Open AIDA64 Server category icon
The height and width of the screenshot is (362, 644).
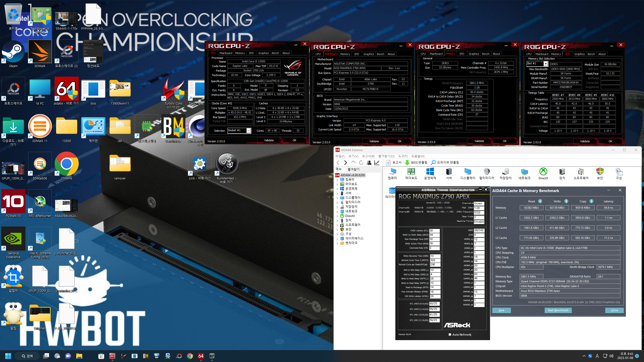(449, 174)
